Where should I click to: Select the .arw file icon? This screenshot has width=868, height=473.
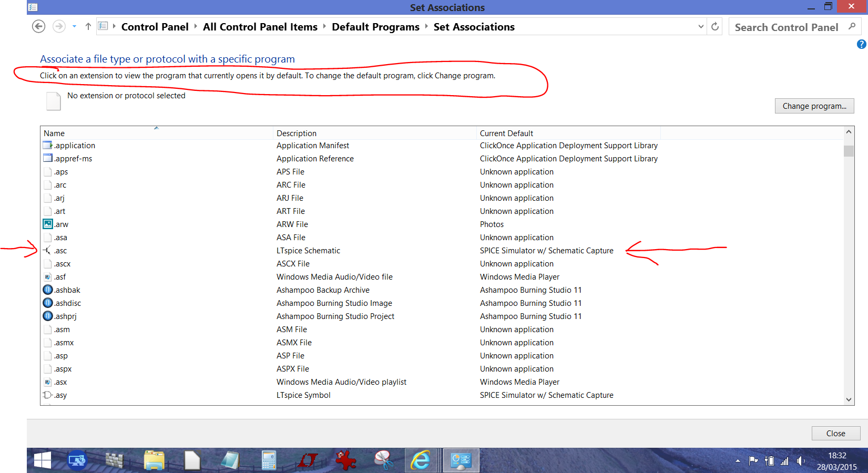(x=48, y=224)
